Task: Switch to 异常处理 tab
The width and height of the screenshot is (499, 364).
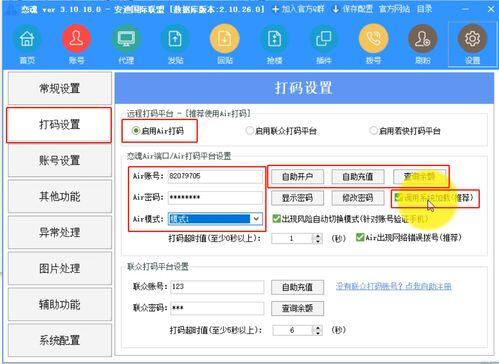Action: pos(60,232)
